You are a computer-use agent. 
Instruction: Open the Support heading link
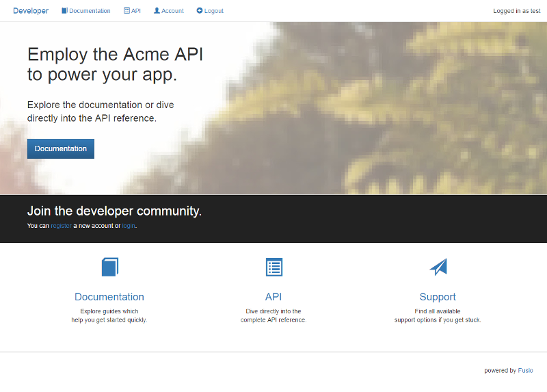coord(438,297)
